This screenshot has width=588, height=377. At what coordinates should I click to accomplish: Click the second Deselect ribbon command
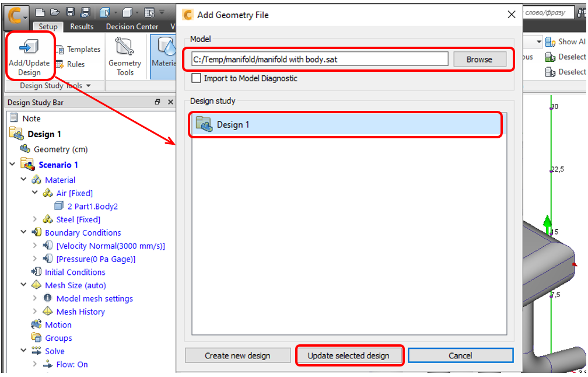click(x=565, y=72)
